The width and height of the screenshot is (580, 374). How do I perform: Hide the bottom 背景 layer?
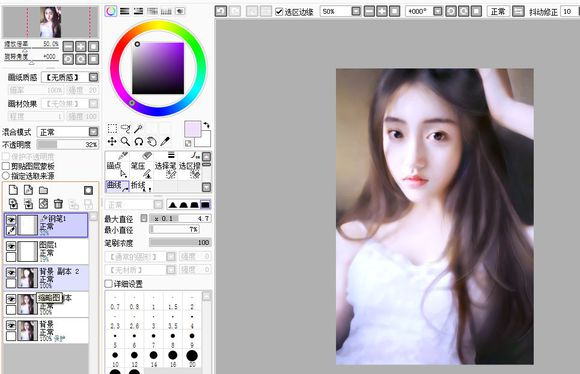coord(11,325)
